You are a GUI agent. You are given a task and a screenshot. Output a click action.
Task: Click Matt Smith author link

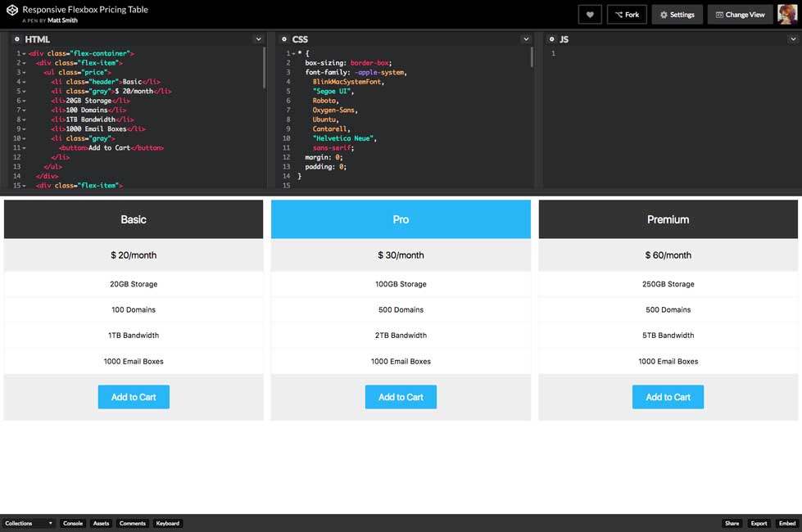coord(57,20)
